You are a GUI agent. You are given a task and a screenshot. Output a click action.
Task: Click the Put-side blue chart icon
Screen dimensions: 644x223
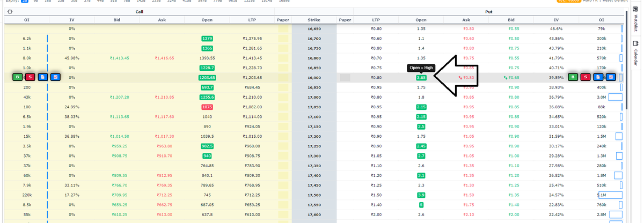[x=610, y=77]
